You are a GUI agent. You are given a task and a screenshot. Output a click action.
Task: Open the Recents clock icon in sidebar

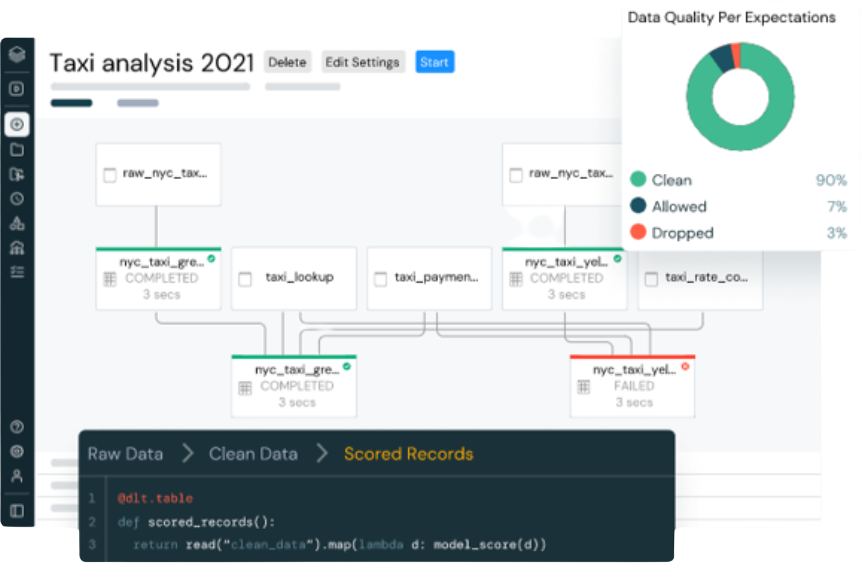[17, 199]
